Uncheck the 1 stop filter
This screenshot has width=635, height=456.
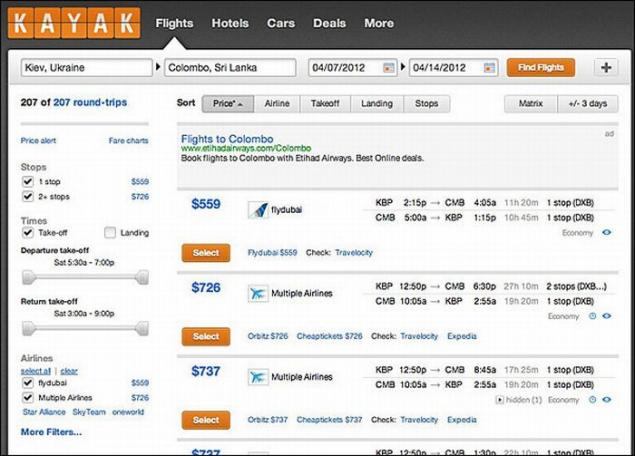pyautogui.click(x=28, y=181)
